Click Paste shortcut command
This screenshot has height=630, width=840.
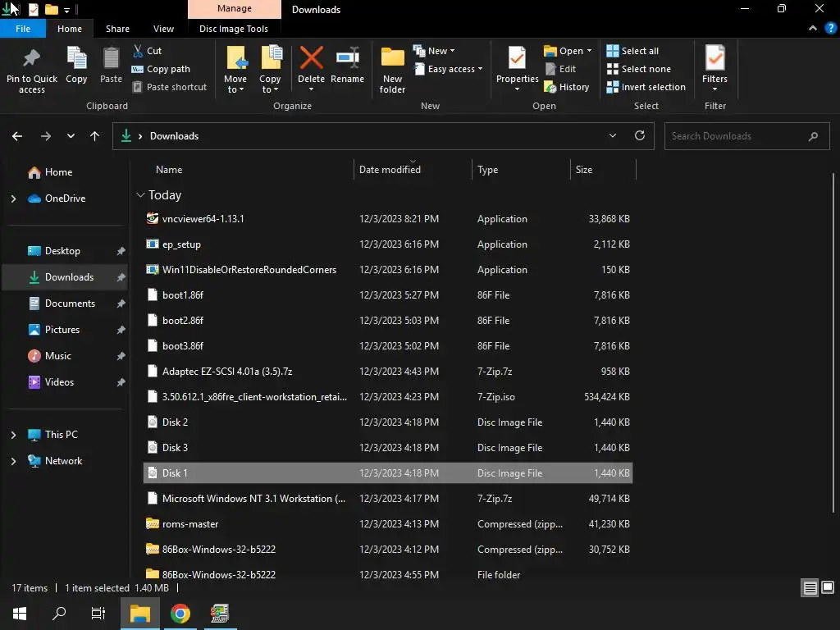coord(169,87)
